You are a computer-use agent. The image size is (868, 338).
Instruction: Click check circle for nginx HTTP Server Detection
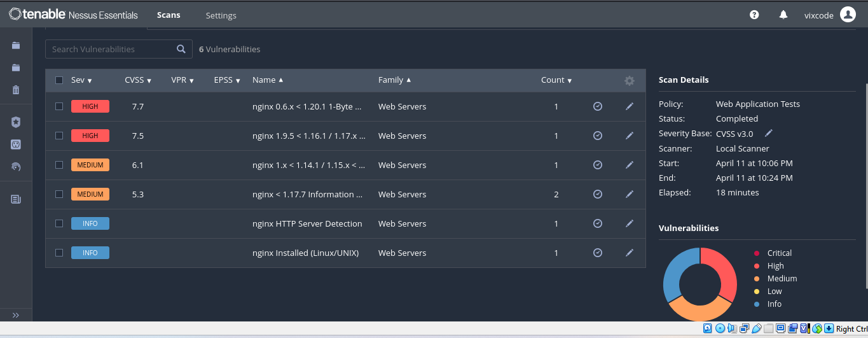[598, 223]
